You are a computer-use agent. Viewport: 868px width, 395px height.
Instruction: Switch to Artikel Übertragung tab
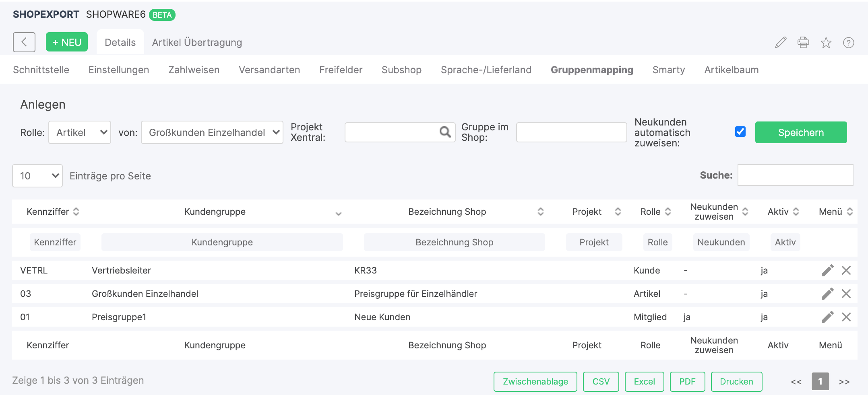tap(197, 42)
